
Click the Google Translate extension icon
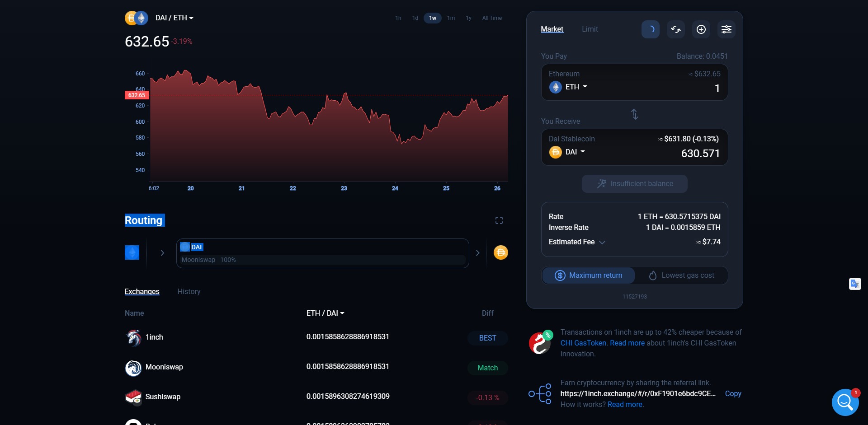[x=855, y=284]
